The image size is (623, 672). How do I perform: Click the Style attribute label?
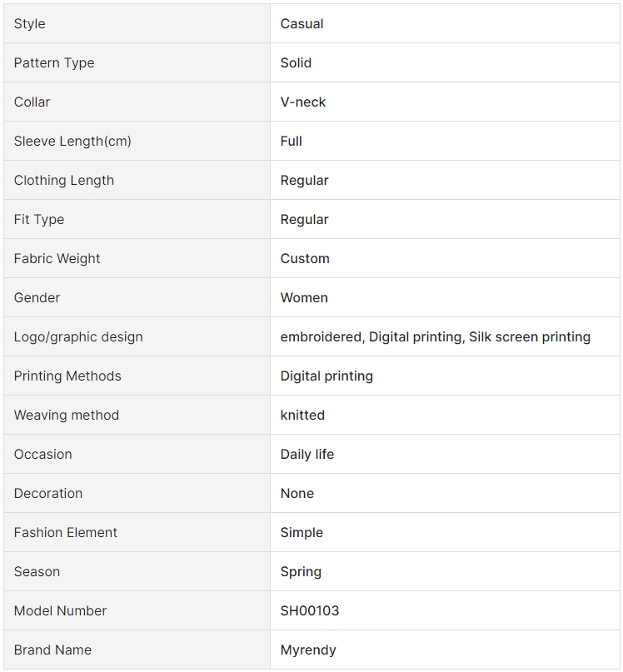tap(29, 23)
